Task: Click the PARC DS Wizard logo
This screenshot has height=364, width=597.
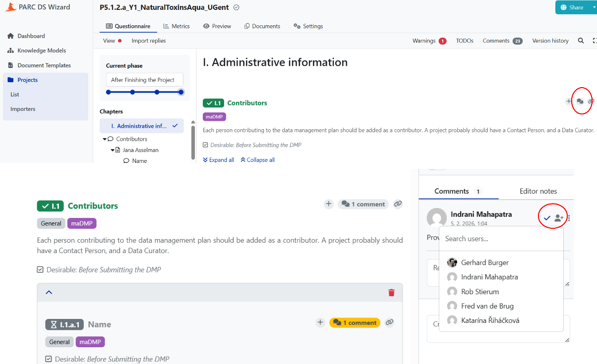Action: point(10,7)
